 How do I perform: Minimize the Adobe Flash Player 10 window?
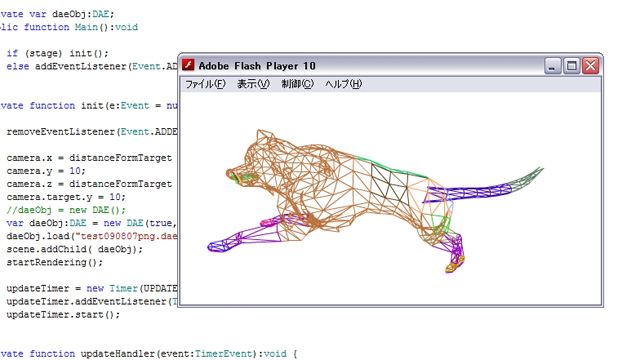coord(552,66)
